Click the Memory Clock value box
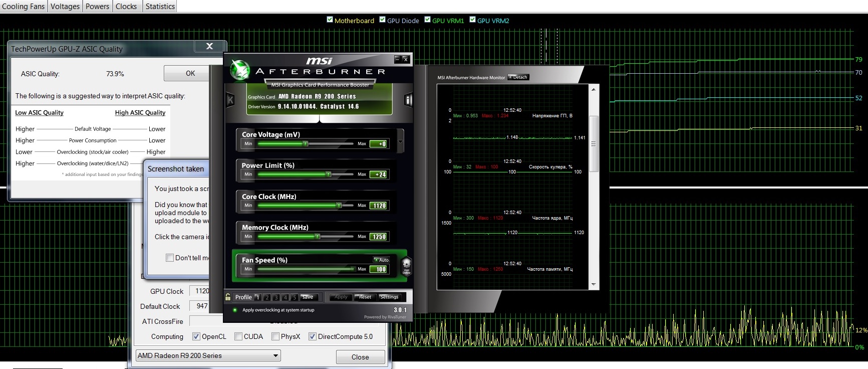The image size is (868, 369). (x=378, y=237)
